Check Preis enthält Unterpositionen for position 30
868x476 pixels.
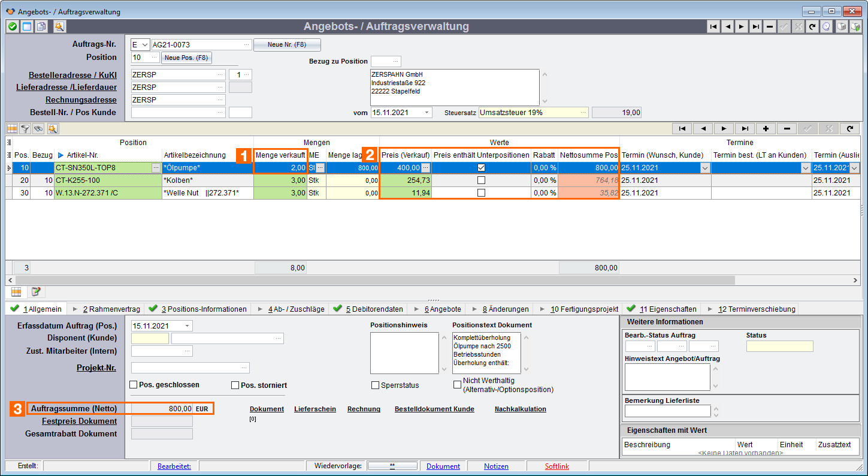coord(481,193)
